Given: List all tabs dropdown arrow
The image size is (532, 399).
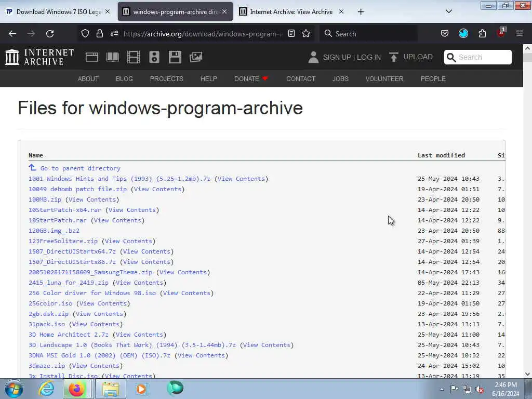Looking at the screenshot, I should pos(448,11).
